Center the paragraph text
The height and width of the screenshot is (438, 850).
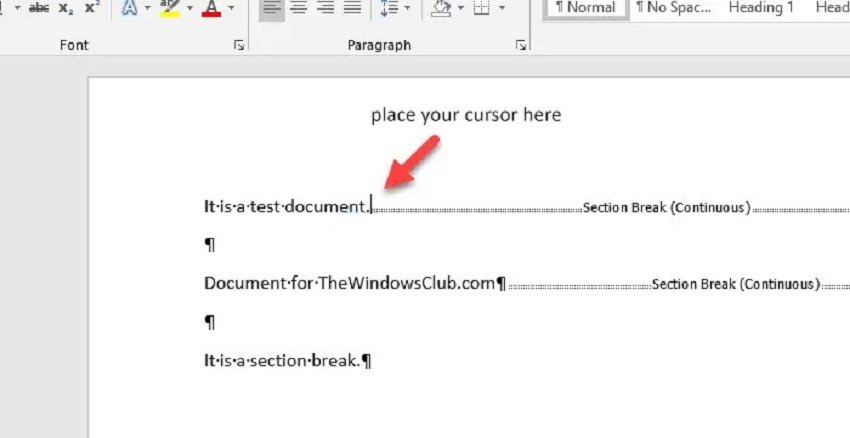(x=299, y=8)
